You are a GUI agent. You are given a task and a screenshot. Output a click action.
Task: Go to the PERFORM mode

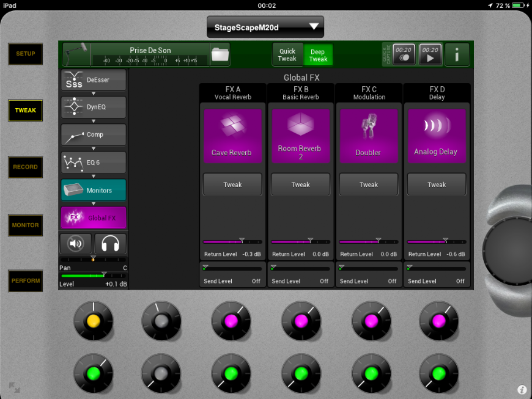pos(25,281)
